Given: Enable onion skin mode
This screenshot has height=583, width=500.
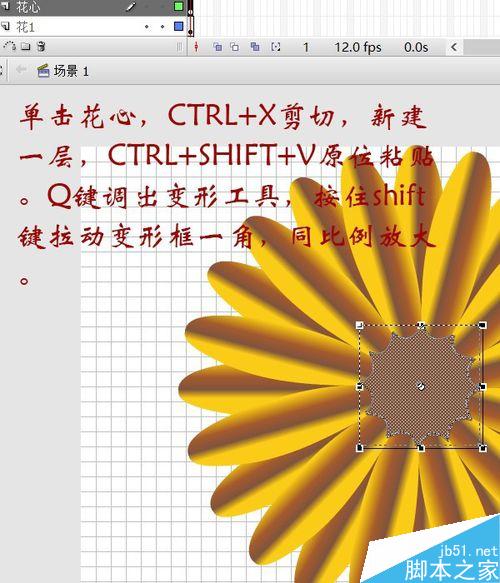Looking at the screenshot, I should point(217,47).
